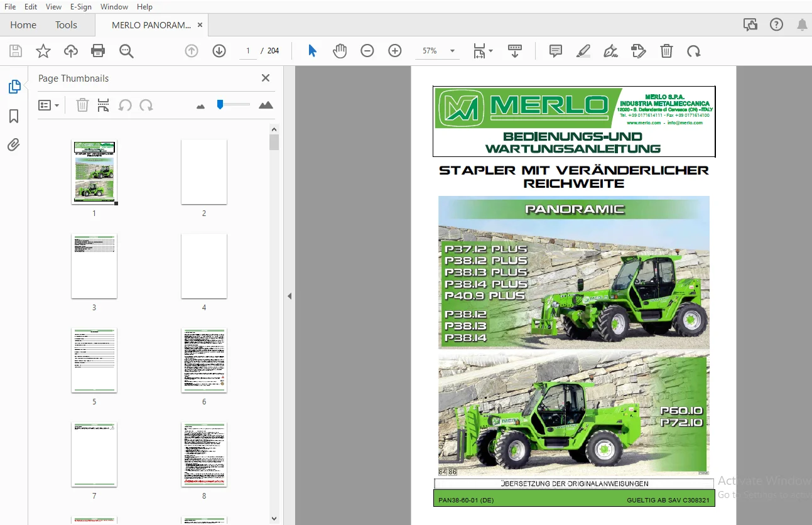This screenshot has width=812, height=525.
Task: Open the Help question mark icon
Action: [777, 24]
